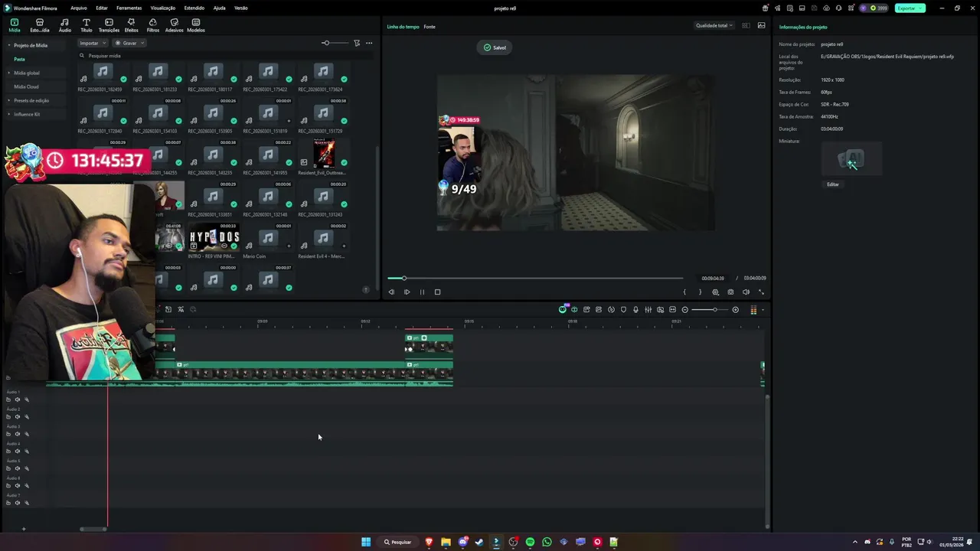
Task: Mute the Áudio 4 track
Action: point(18,452)
